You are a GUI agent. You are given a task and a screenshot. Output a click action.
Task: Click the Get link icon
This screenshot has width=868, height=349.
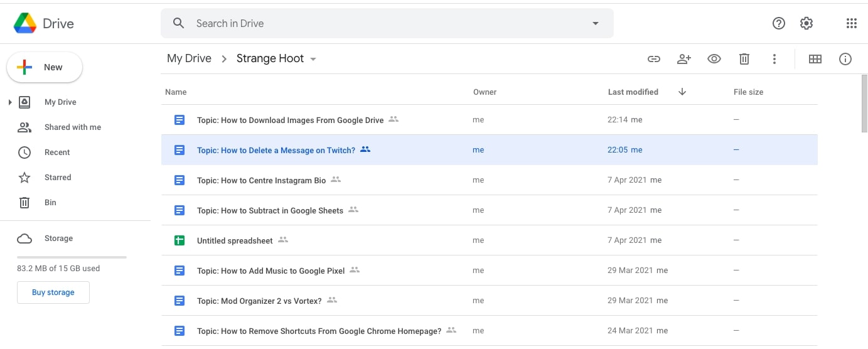click(654, 59)
